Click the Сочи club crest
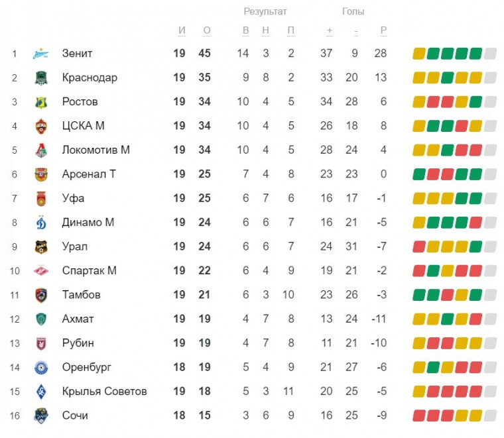Viewport: 504px width, 438px height. click(x=41, y=415)
